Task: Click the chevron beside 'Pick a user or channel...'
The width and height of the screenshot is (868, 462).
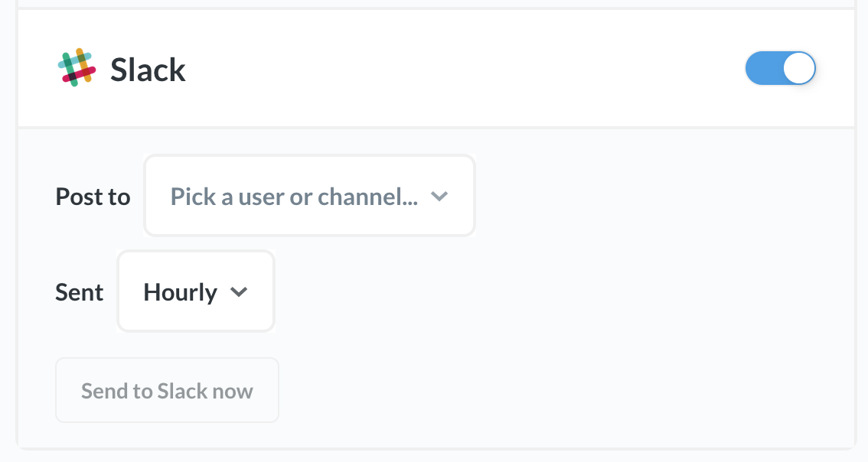Action: 440,196
